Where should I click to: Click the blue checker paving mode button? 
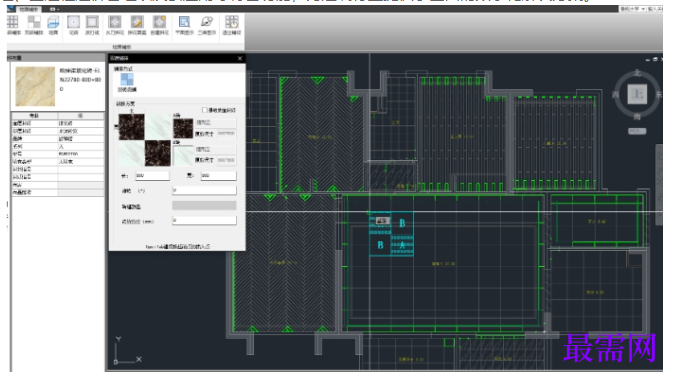click(127, 79)
